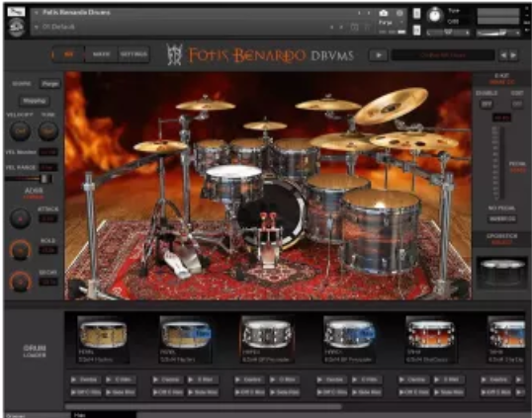Screen dimensions: 532x418
Task: Open the instrument info icon beside camera
Action: tap(399, 13)
